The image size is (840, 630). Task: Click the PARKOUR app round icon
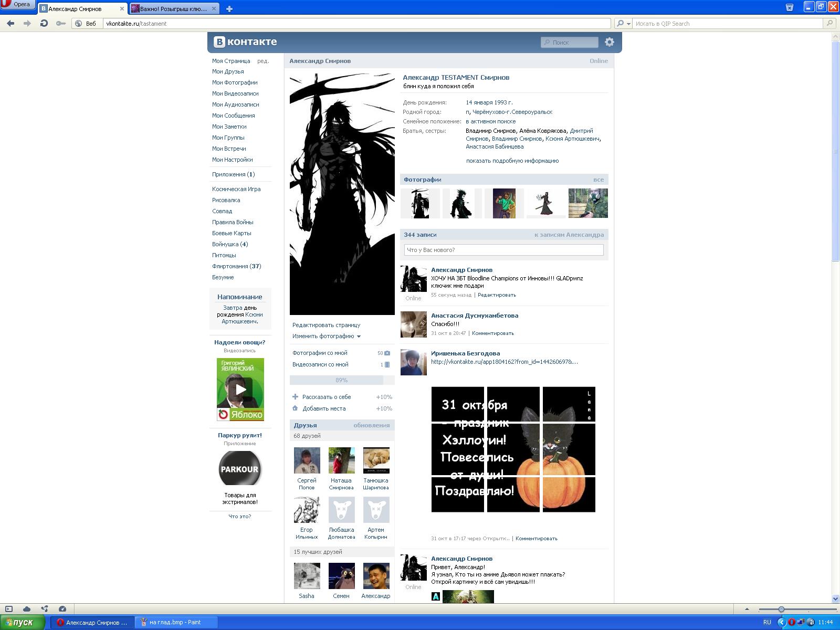(239, 469)
